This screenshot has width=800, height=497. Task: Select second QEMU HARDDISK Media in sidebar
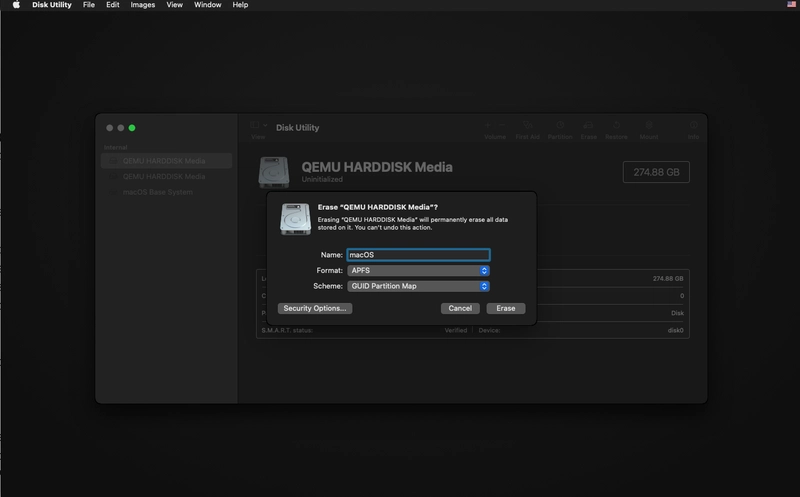[166, 177]
